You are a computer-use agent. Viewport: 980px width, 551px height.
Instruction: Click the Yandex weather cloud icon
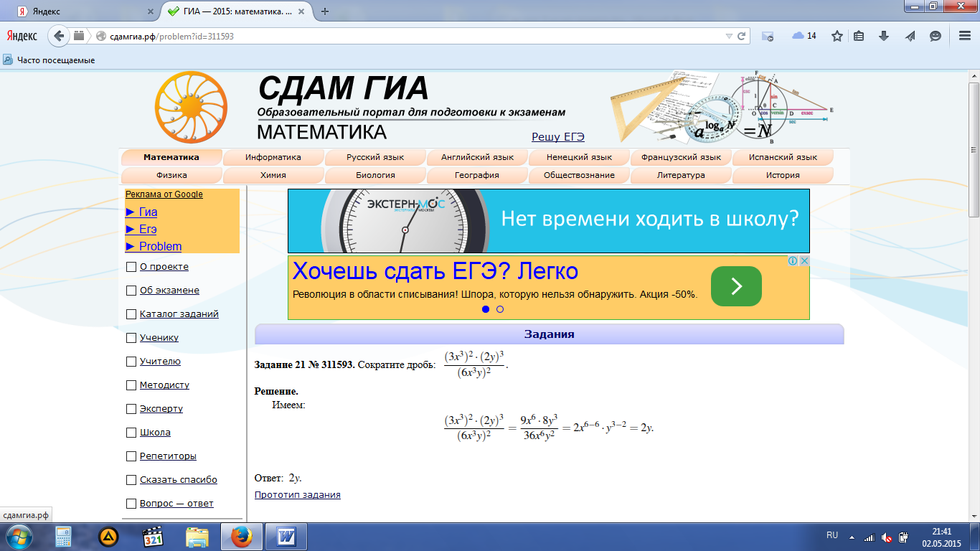point(798,36)
